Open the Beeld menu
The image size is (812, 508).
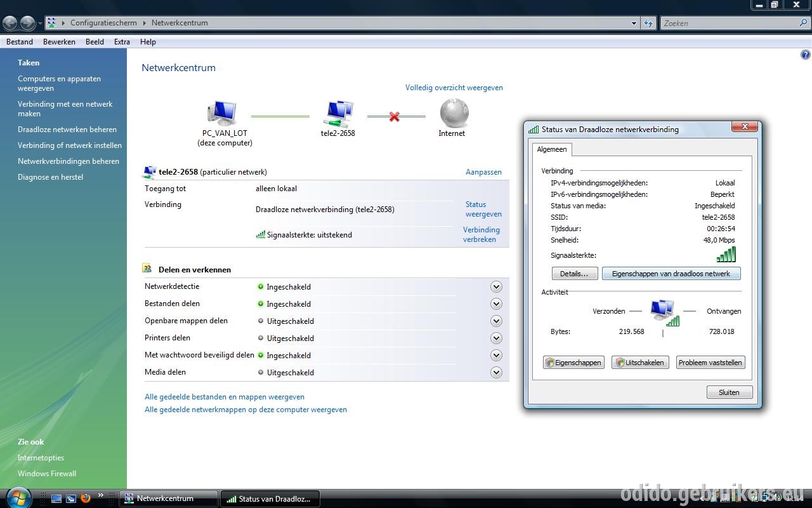95,42
